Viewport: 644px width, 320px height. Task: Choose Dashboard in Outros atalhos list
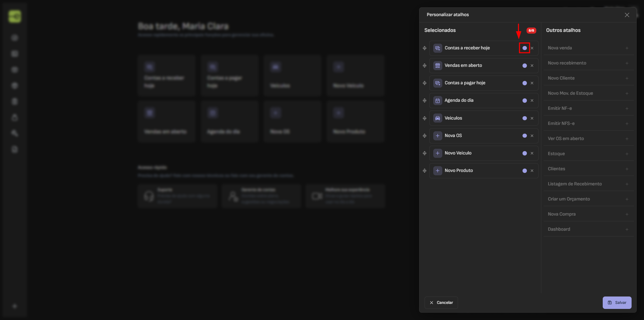click(x=559, y=229)
